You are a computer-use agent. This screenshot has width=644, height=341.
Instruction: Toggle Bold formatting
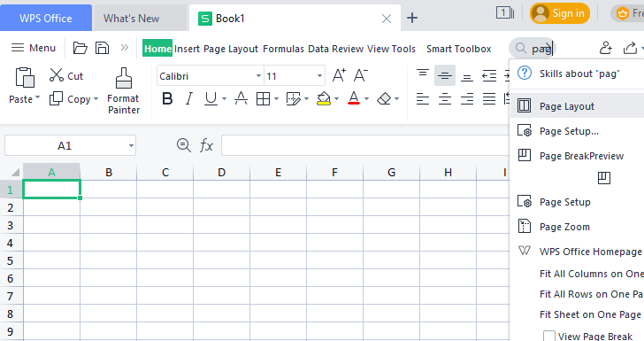(167, 98)
